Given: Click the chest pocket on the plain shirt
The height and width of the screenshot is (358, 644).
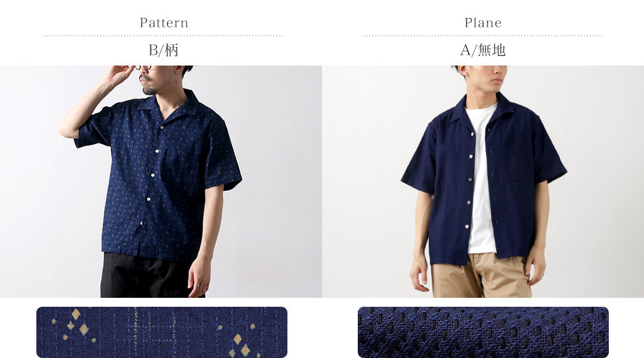Looking at the screenshot, I should click(x=516, y=167).
